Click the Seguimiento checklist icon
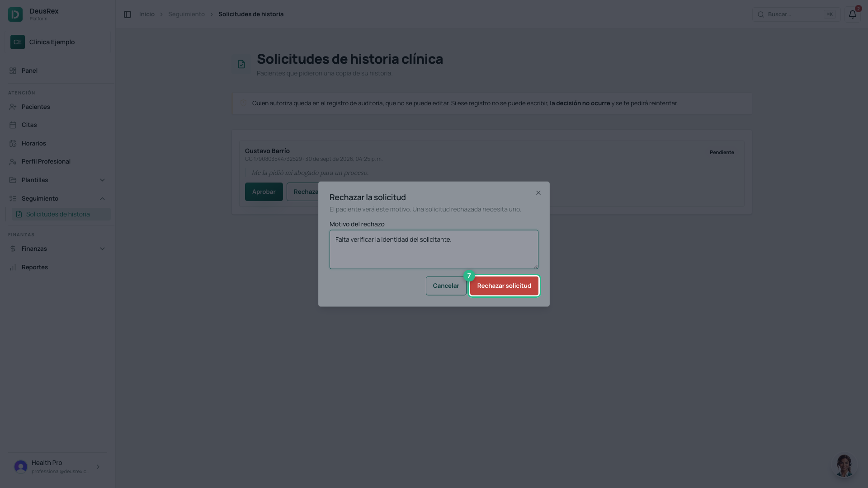This screenshot has height=488, width=868. click(x=13, y=199)
